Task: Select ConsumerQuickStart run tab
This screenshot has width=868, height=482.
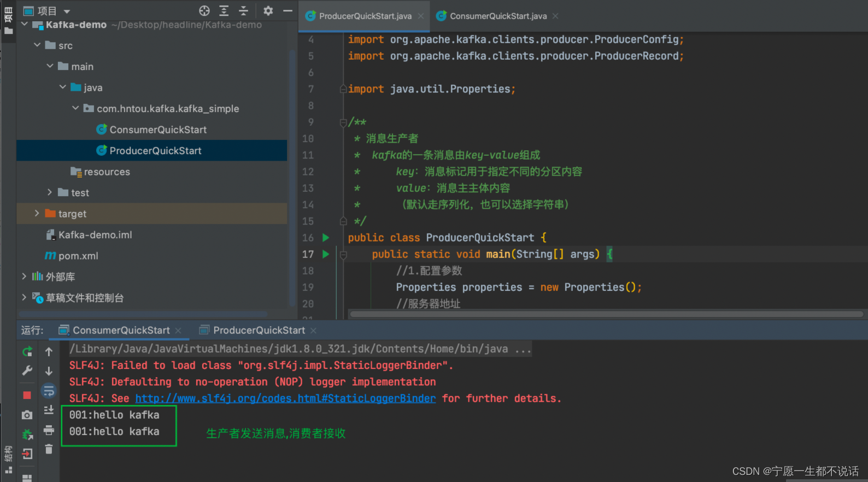Action: click(x=121, y=330)
